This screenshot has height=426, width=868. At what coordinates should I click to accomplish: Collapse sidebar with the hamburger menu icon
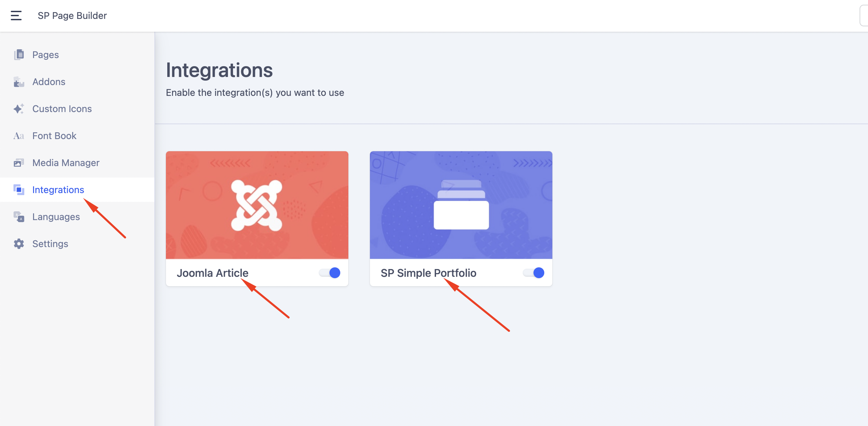point(16,16)
